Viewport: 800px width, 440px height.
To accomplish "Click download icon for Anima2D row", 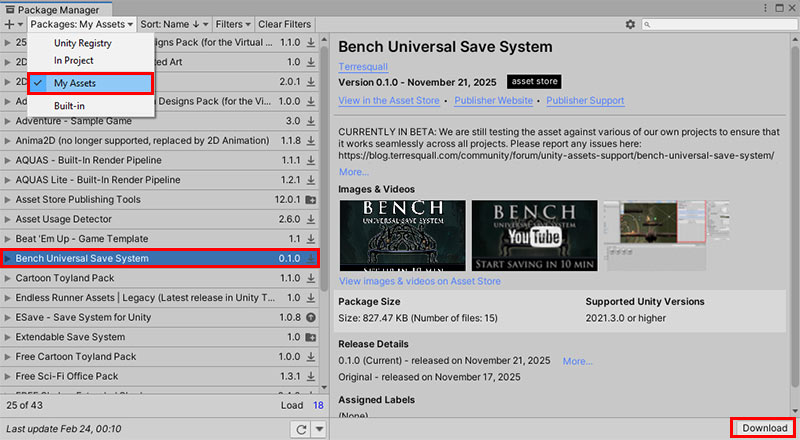I will coord(311,140).
